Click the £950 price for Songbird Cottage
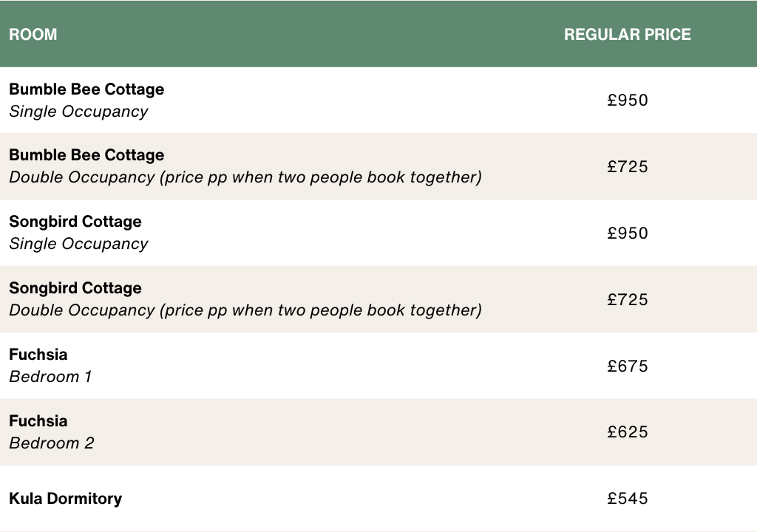The height and width of the screenshot is (532, 757). click(627, 233)
